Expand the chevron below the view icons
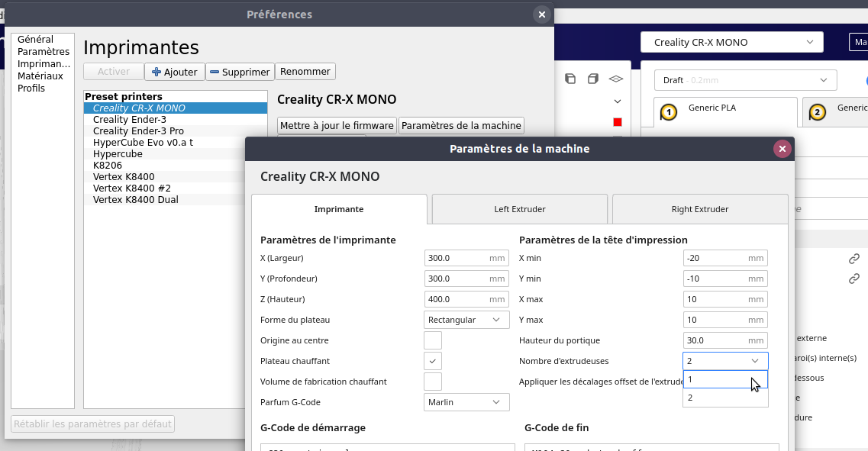This screenshot has width=868, height=451. tap(618, 101)
